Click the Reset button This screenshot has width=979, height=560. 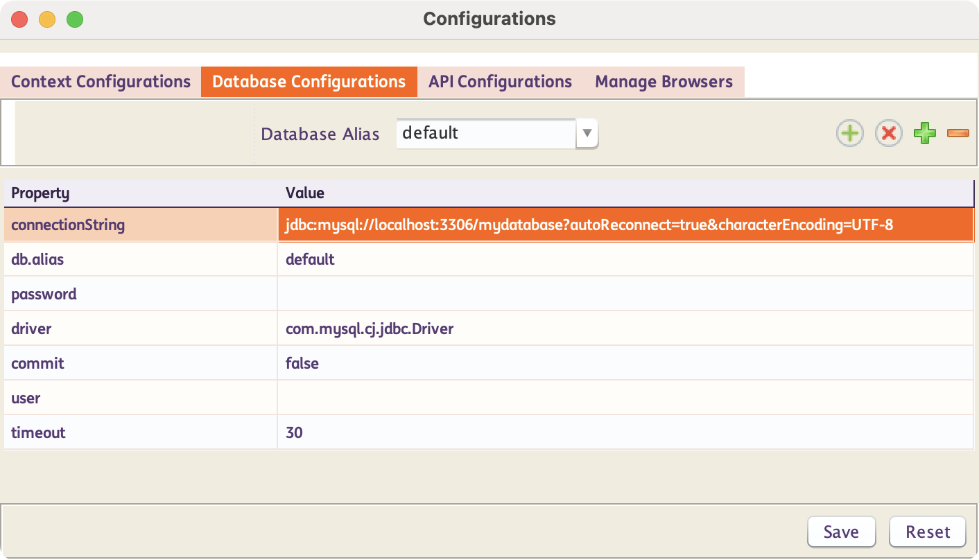(x=927, y=532)
